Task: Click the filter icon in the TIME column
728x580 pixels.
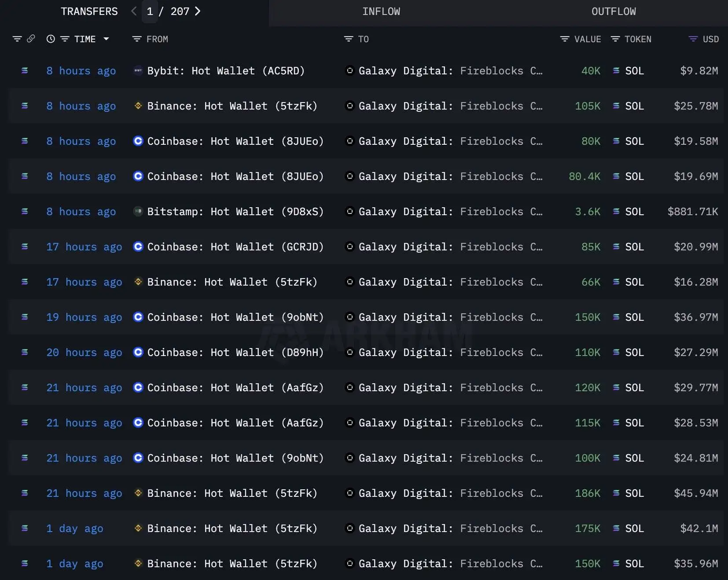Action: click(65, 39)
